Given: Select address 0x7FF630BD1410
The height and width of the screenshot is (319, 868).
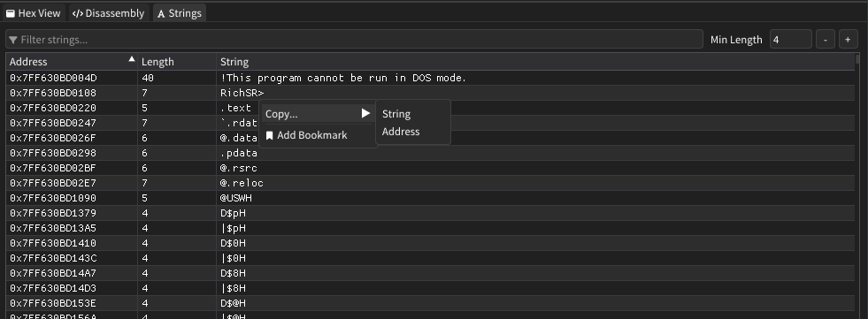Looking at the screenshot, I should [x=53, y=243].
